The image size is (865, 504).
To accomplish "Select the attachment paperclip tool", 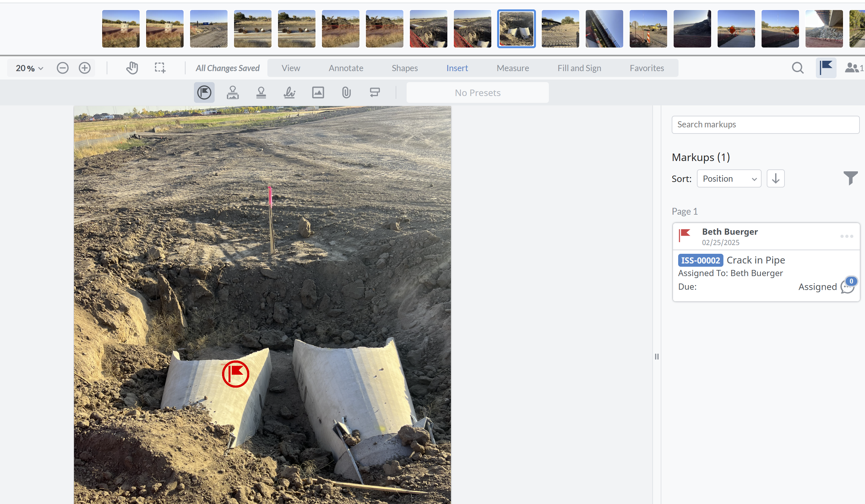I will tap(346, 92).
